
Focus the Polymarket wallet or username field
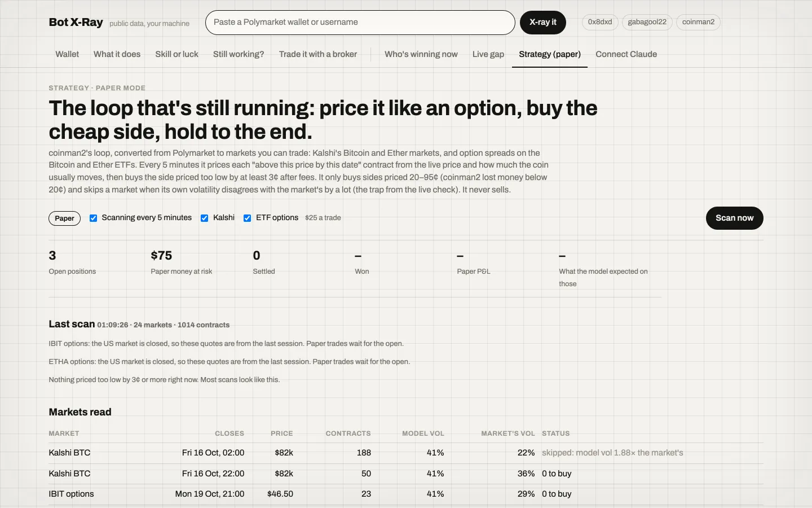[360, 23]
